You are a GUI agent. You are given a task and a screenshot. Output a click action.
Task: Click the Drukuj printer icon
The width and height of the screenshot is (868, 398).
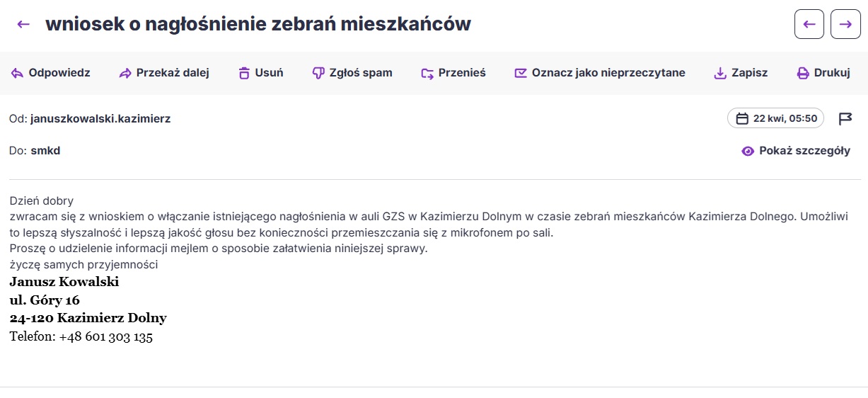(803, 73)
